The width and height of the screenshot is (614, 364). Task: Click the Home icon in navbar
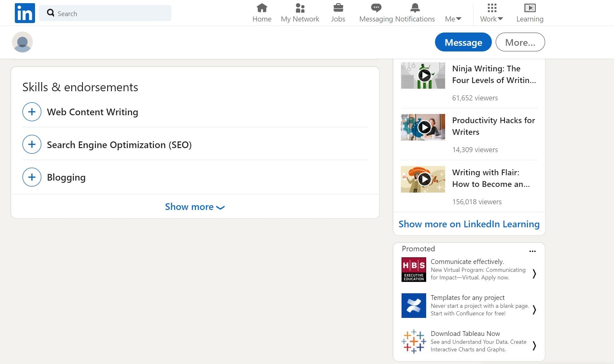click(x=262, y=8)
